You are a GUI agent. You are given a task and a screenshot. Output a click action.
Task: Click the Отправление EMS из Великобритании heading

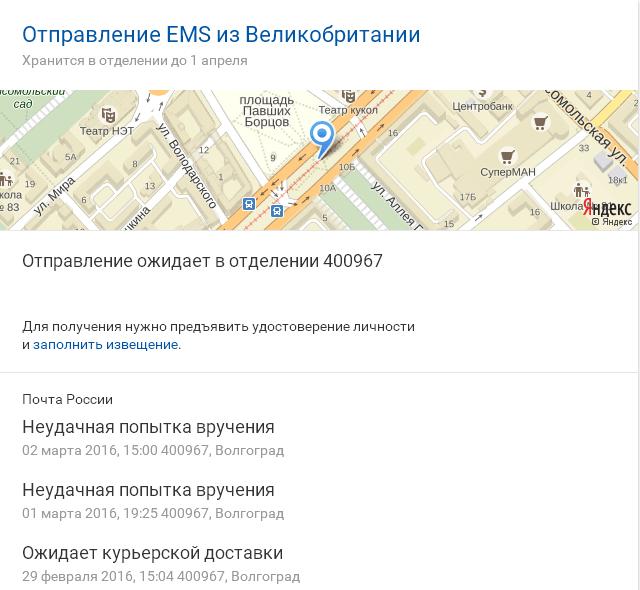[221, 34]
